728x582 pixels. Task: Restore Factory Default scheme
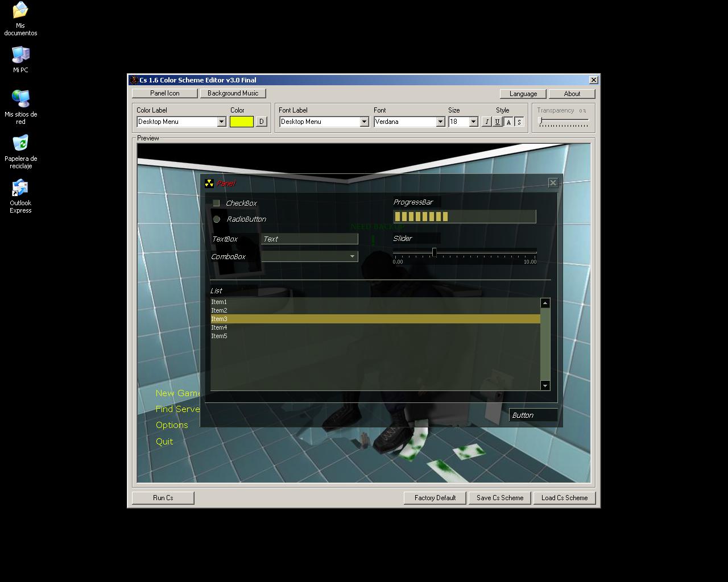click(435, 498)
